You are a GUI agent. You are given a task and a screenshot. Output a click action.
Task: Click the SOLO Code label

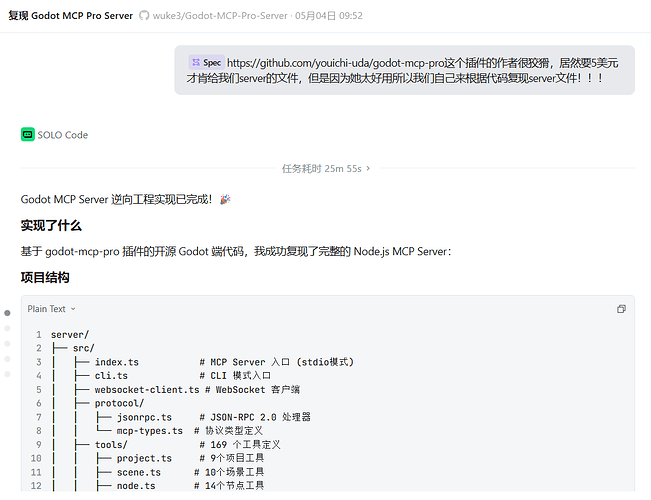click(x=63, y=135)
